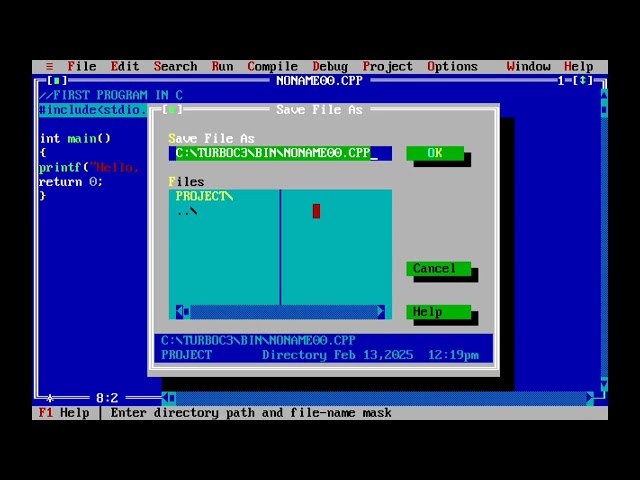Click the Save File As path input
This screenshot has width=640, height=480.
(280, 153)
